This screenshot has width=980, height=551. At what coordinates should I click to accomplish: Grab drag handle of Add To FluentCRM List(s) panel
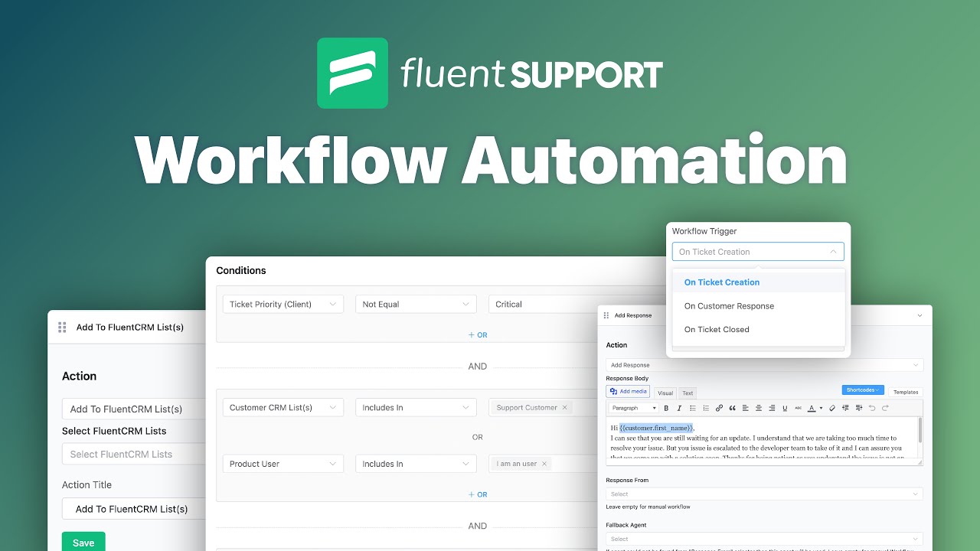pos(63,327)
